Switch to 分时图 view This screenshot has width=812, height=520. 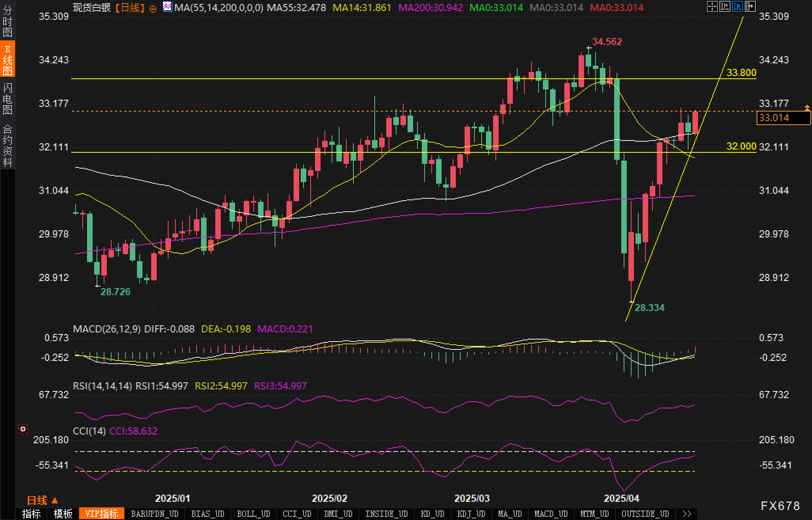click(8, 21)
